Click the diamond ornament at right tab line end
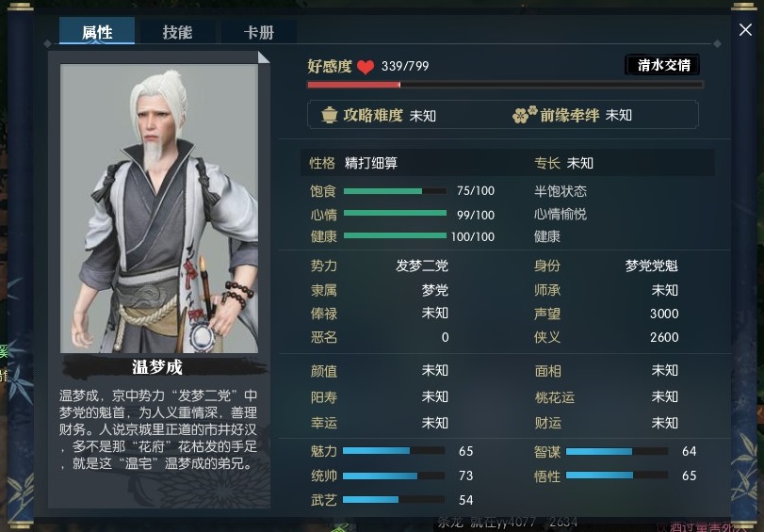The height and width of the screenshot is (532, 764). click(x=717, y=44)
